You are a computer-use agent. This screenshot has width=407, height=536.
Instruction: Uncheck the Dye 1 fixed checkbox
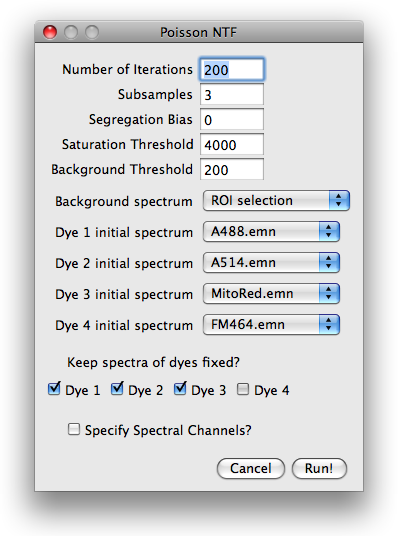pyautogui.click(x=54, y=389)
